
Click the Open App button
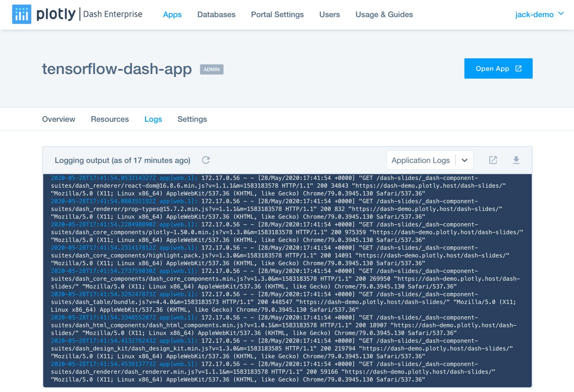point(498,68)
